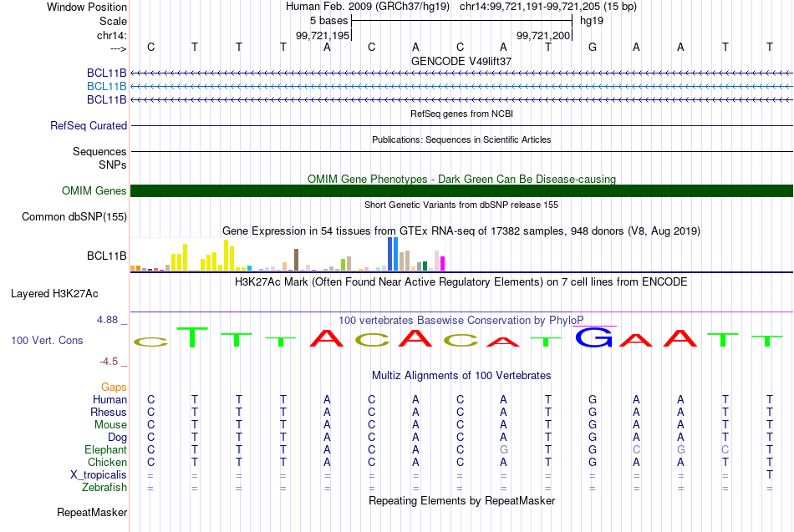This screenshot has width=794, height=532.
Task: Click the -4.5 conservation scale value
Action: (x=109, y=362)
